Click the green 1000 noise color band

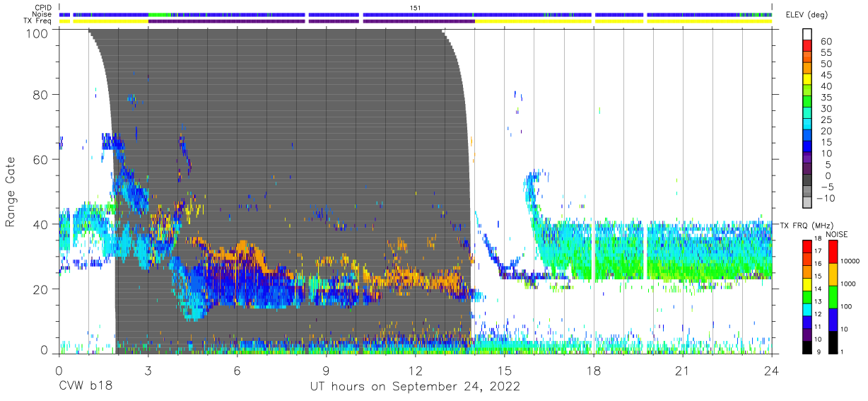coord(835,296)
